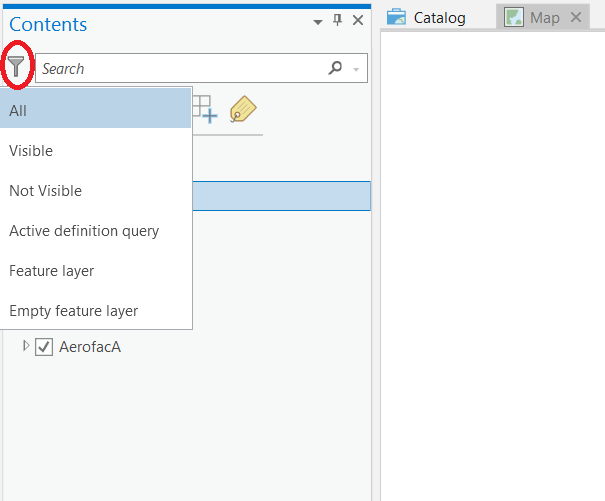This screenshot has height=501, width=605.
Task: Close the Contents pane
Action: click(357, 21)
